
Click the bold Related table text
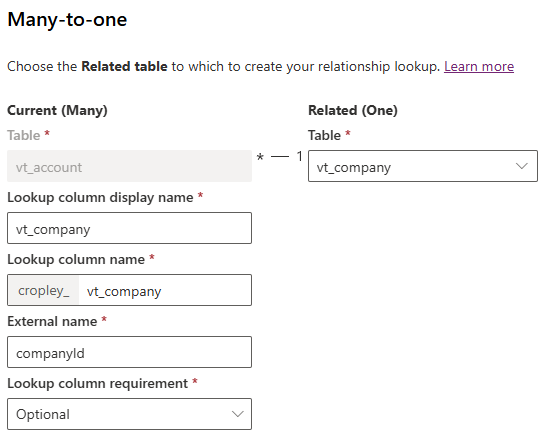124,66
